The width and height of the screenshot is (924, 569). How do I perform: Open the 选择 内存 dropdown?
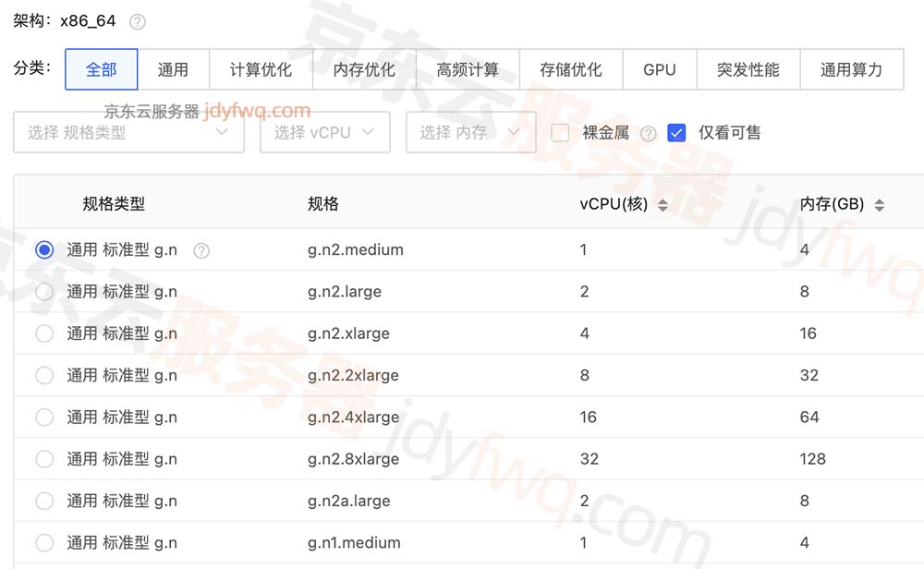tap(471, 132)
